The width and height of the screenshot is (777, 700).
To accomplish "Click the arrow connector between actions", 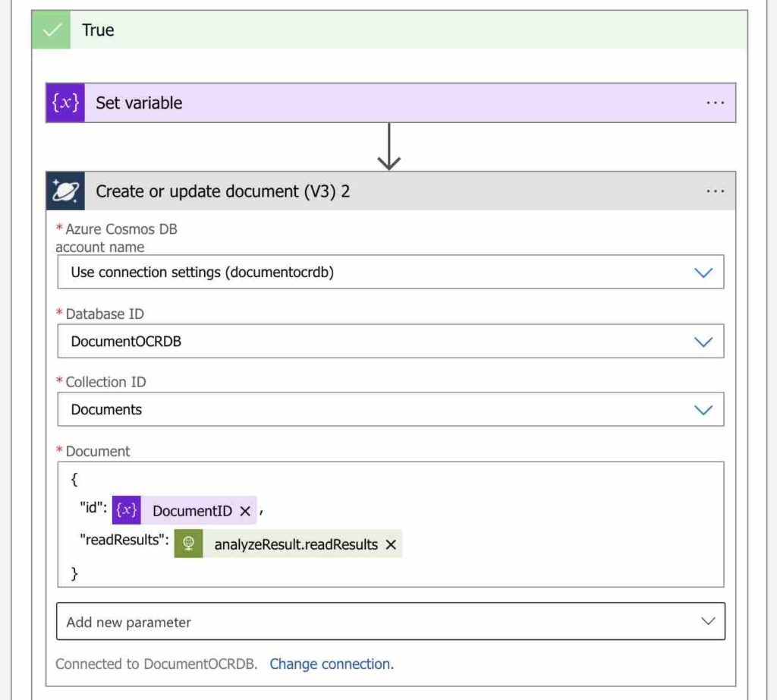I will pos(388,147).
